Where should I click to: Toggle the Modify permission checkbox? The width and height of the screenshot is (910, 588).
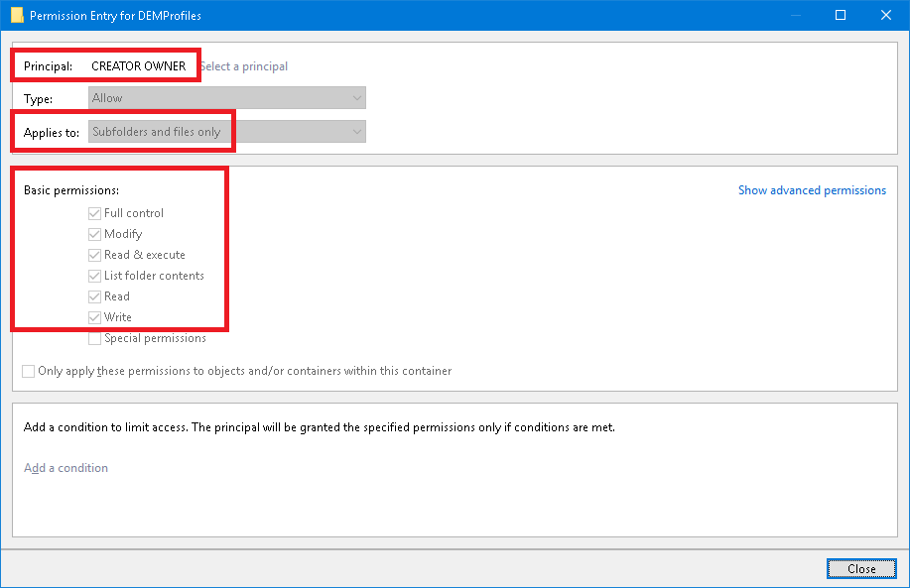point(95,234)
